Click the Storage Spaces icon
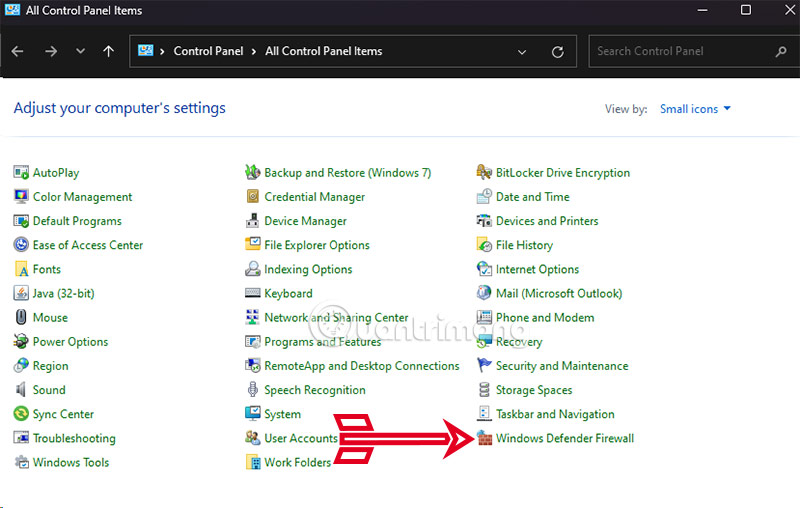 tap(484, 390)
